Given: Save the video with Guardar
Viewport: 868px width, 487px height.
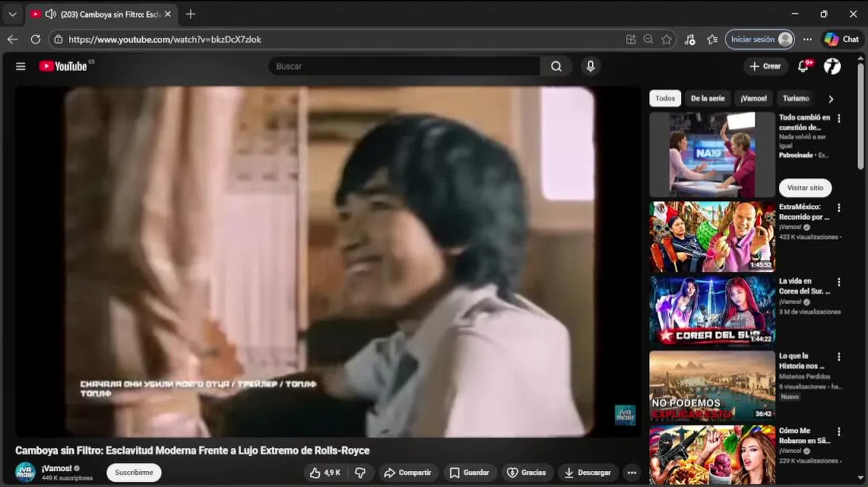Looking at the screenshot, I should pyautogui.click(x=469, y=472).
